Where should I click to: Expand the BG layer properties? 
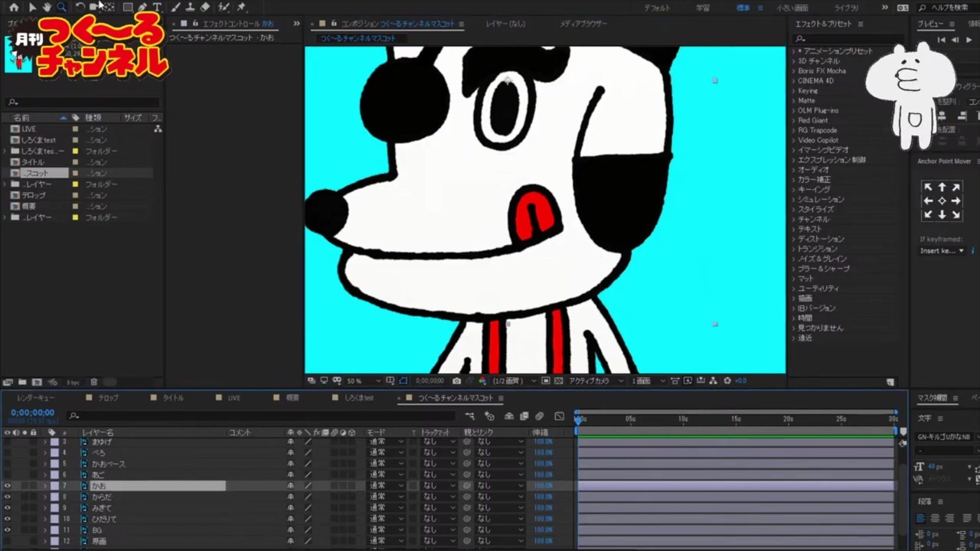[x=44, y=530]
